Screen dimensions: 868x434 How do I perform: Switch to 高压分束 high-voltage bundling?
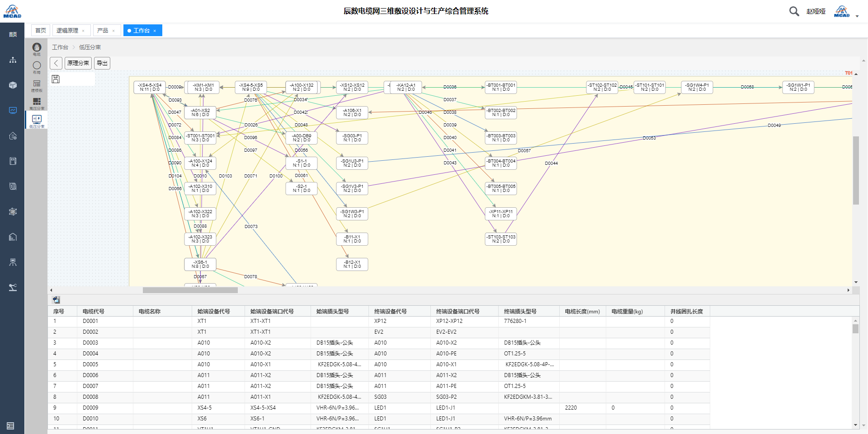37,103
